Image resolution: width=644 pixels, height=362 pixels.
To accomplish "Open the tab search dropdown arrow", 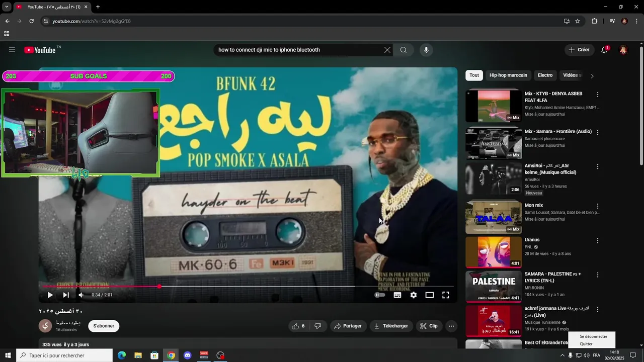I will tap(7, 7).
